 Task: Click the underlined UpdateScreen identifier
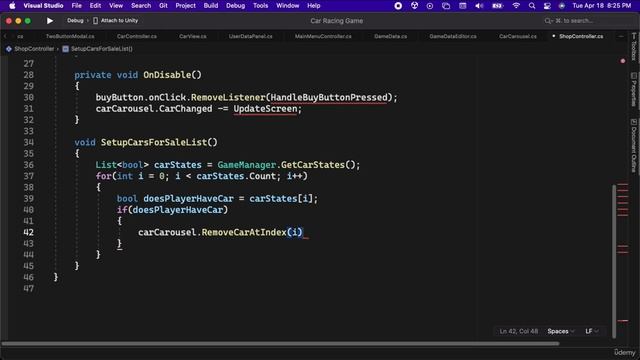click(x=265, y=109)
